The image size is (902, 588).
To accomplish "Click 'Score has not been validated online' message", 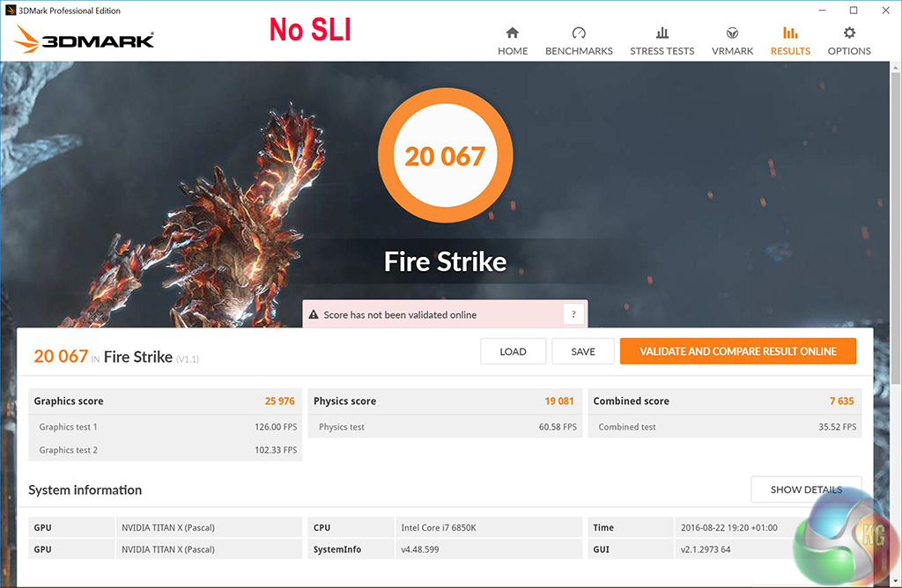I will pyautogui.click(x=400, y=315).
